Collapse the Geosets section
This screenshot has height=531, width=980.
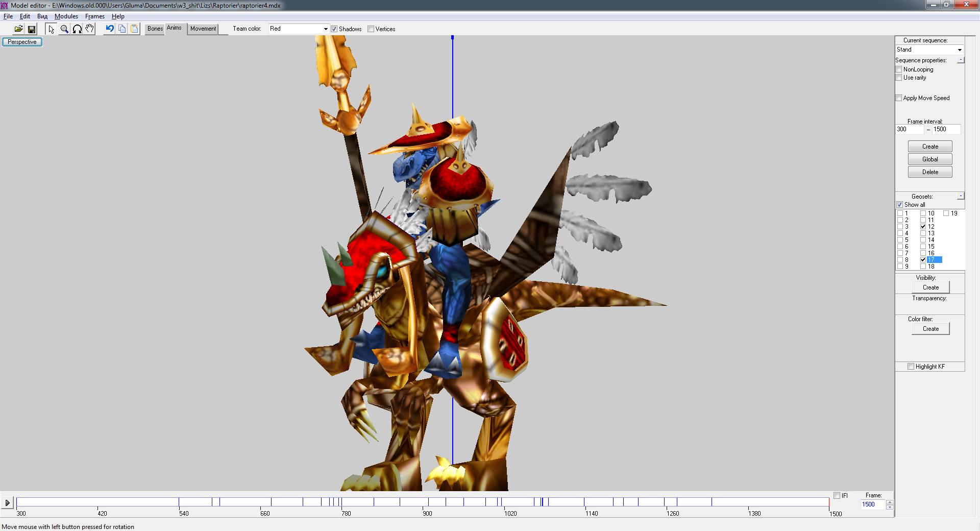click(x=960, y=196)
